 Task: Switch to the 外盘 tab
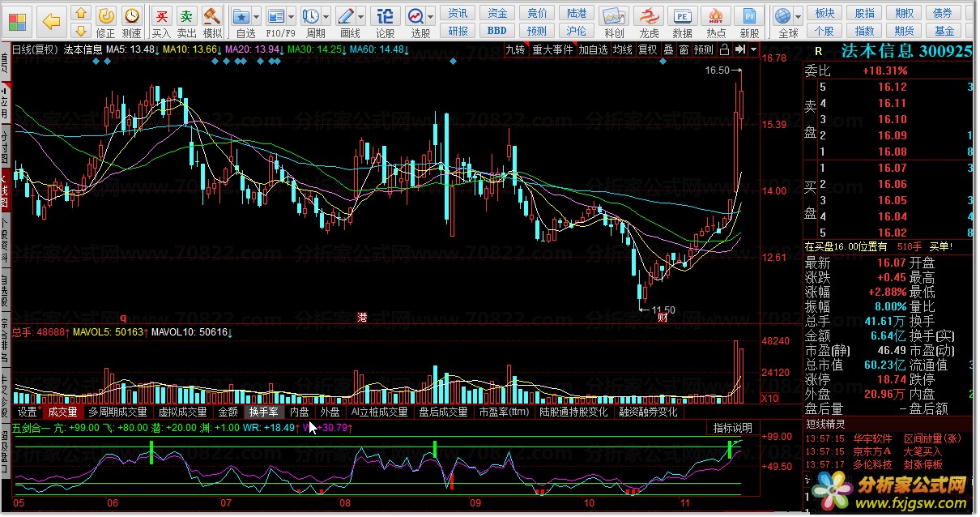coord(330,412)
